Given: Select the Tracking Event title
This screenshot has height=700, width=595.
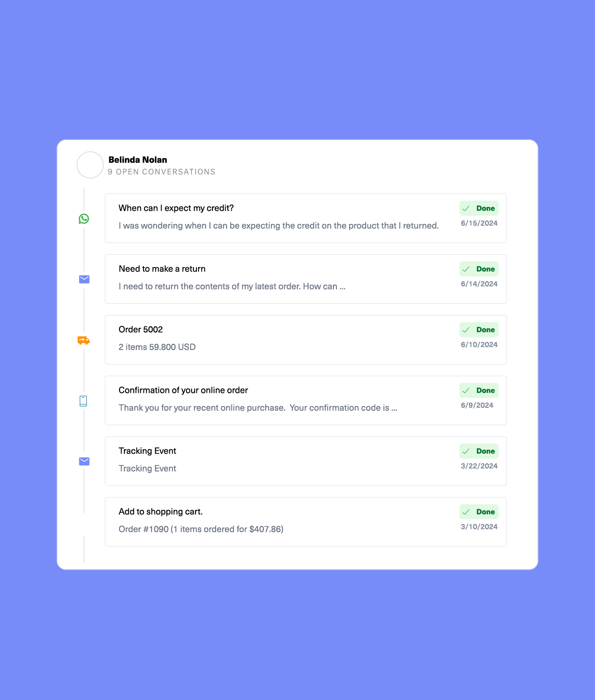Looking at the screenshot, I should tap(147, 451).
